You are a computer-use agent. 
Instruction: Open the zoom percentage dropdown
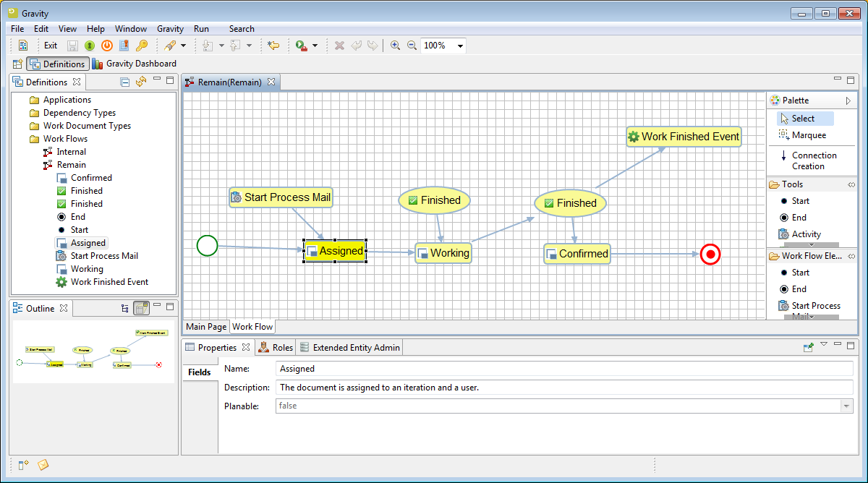point(460,46)
